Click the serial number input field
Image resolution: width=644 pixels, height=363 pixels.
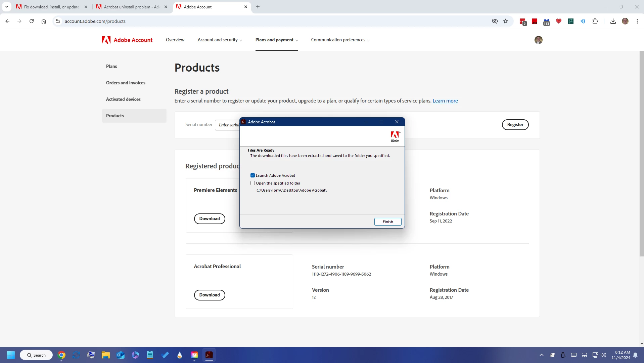tap(227, 125)
